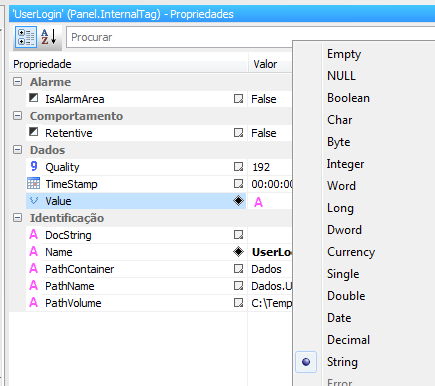Choose Long from the type menu
Viewport: 435px width, 386px height.
[340, 208]
